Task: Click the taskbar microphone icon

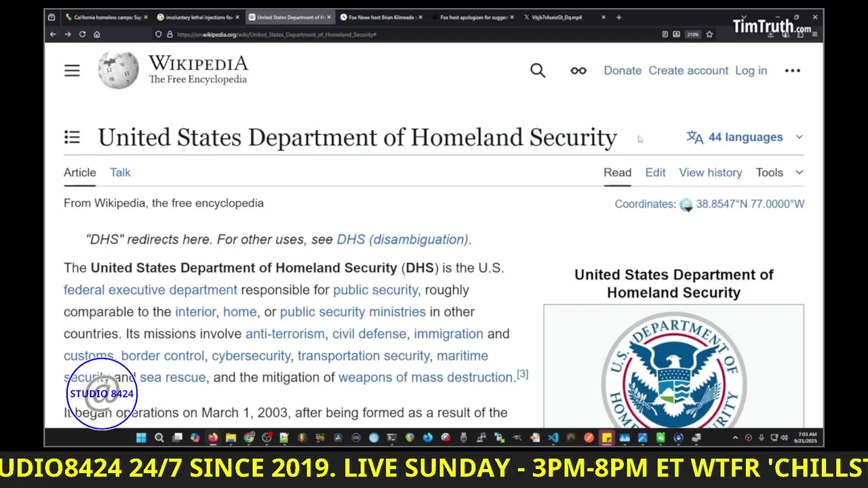Action: tap(762, 438)
